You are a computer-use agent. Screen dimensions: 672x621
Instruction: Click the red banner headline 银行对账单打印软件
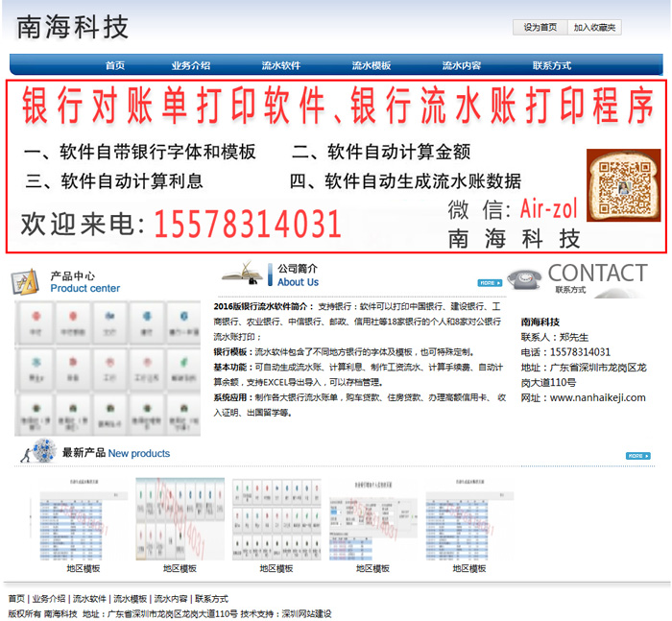pyautogui.click(x=173, y=105)
